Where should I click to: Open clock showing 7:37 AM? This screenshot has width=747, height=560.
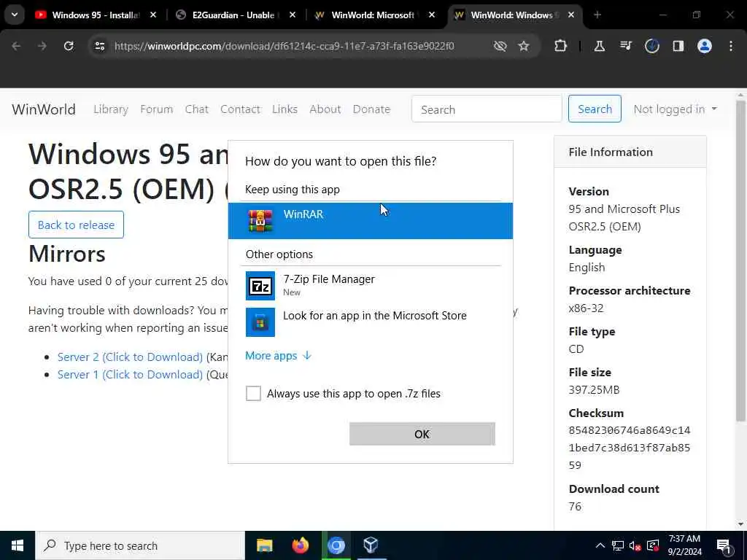684,545
